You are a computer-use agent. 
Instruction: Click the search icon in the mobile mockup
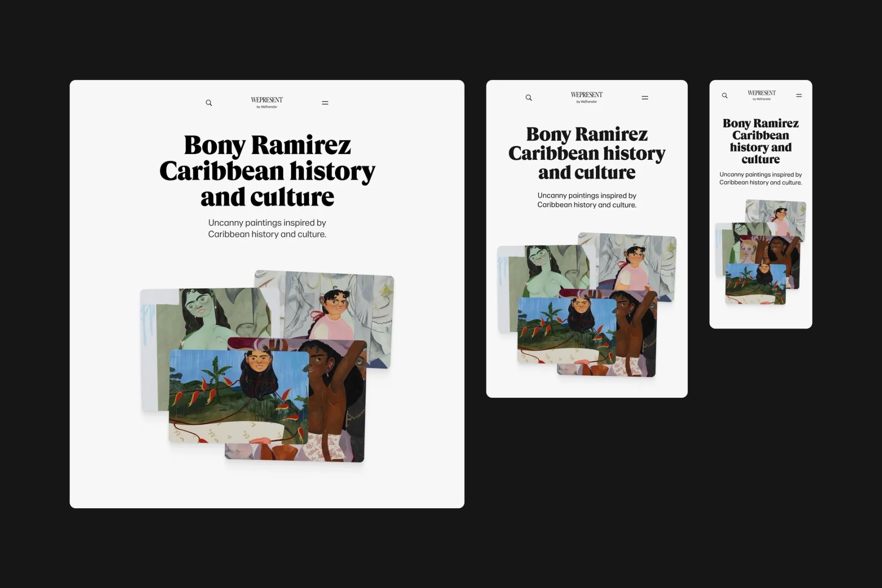click(725, 96)
